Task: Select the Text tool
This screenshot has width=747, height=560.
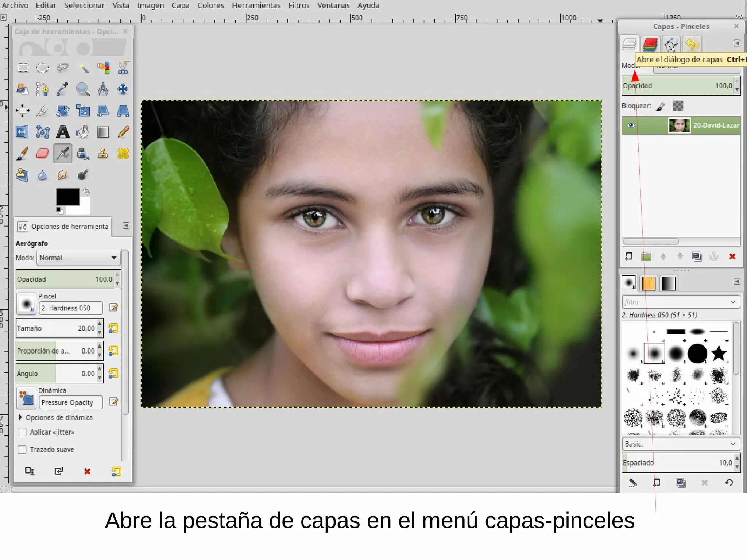Action: click(63, 132)
